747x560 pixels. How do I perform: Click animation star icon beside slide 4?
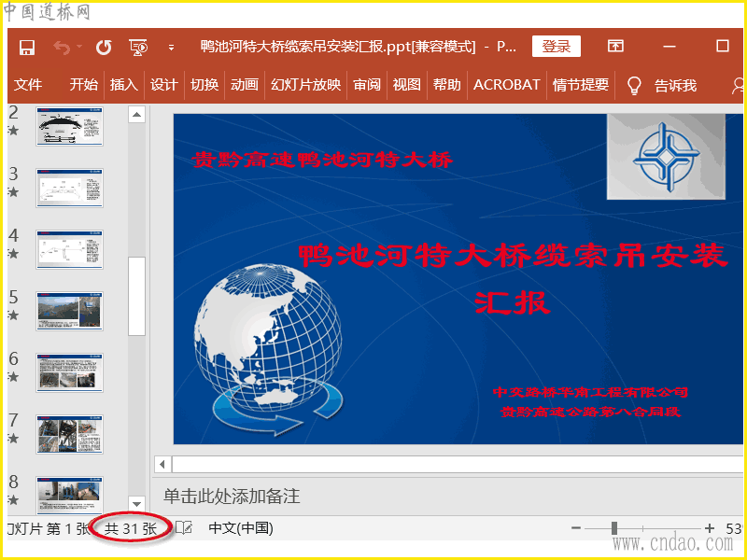pyautogui.click(x=13, y=253)
